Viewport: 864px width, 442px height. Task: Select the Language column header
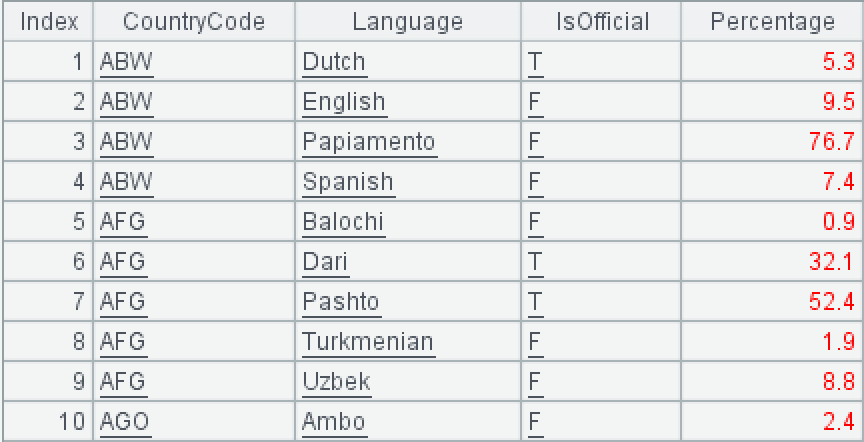408,21
